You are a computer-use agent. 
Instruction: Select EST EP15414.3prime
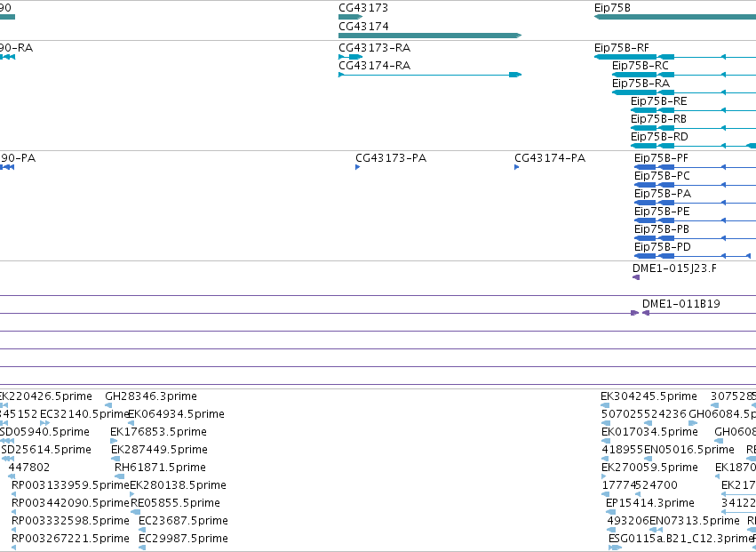pos(650,503)
